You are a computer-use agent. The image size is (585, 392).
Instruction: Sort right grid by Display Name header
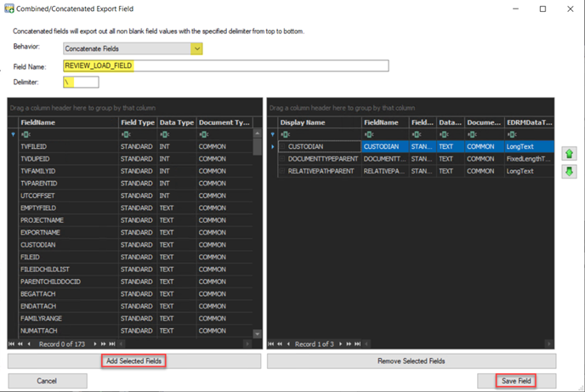tap(320, 122)
